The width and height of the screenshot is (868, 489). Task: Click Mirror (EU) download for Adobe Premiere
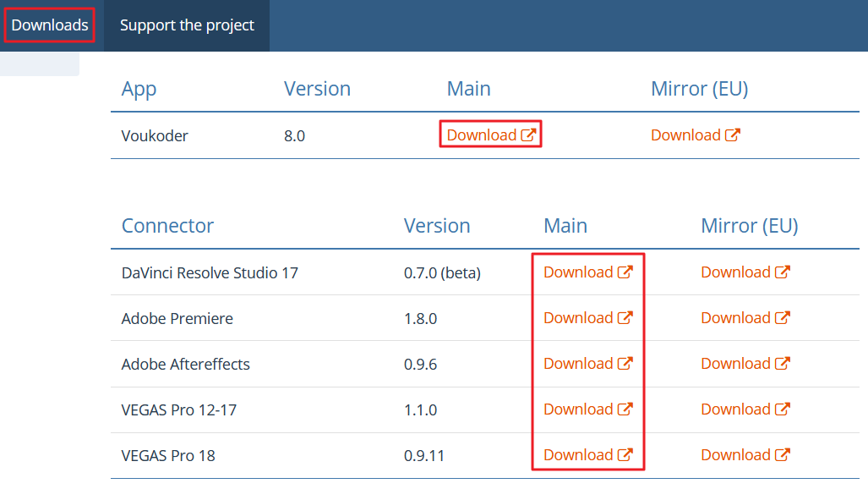(x=745, y=318)
